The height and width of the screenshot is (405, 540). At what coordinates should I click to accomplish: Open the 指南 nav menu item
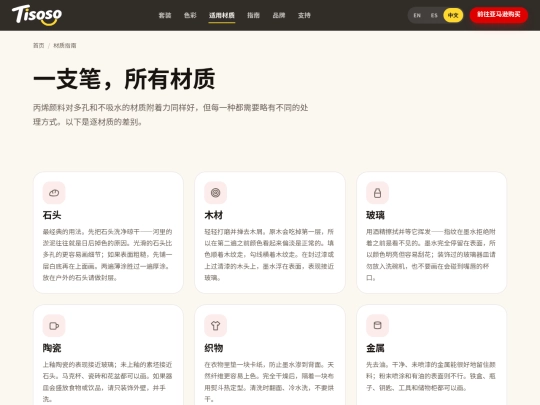click(253, 15)
